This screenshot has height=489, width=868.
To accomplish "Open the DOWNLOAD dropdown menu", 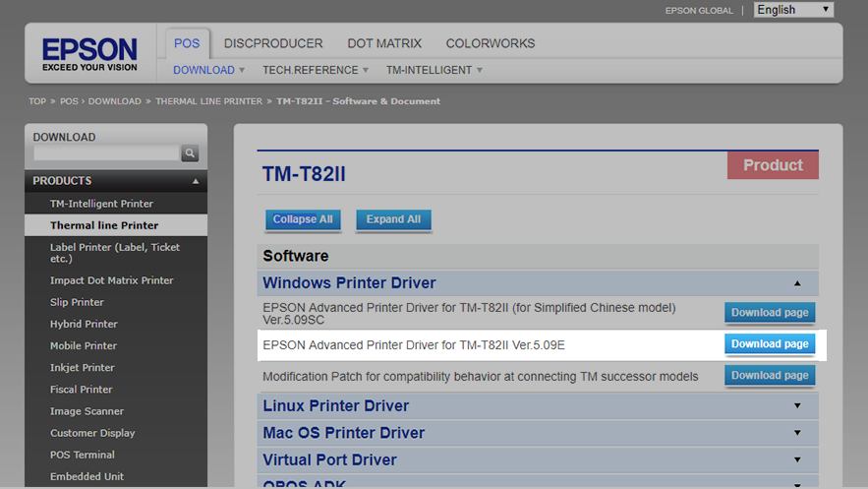I will (208, 70).
